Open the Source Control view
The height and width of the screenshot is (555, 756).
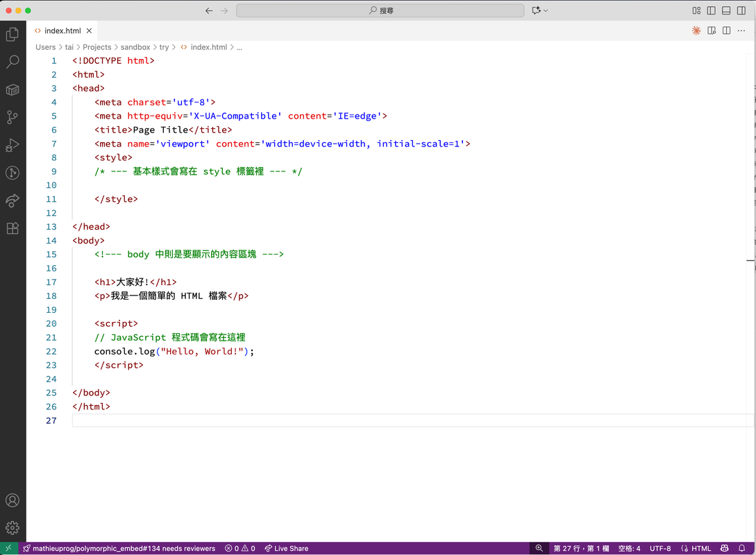click(12, 117)
